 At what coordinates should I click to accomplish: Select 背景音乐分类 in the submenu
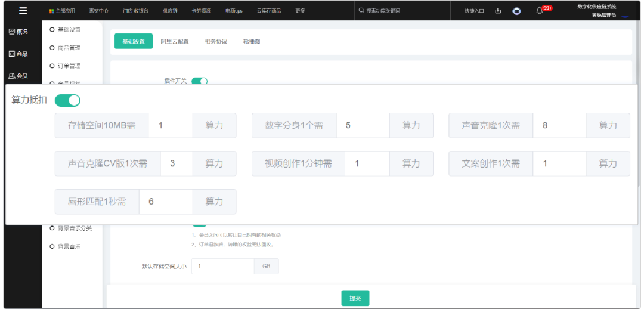click(70, 228)
